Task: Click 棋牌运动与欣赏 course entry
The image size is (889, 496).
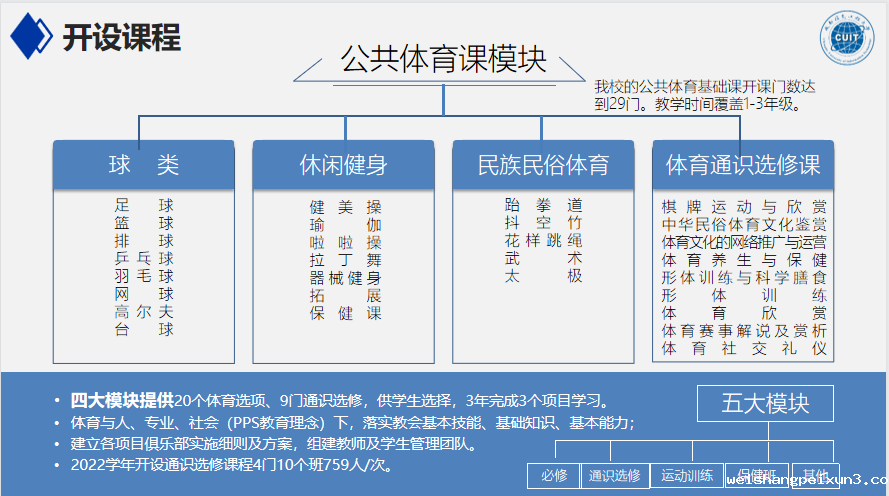Action: point(744,206)
